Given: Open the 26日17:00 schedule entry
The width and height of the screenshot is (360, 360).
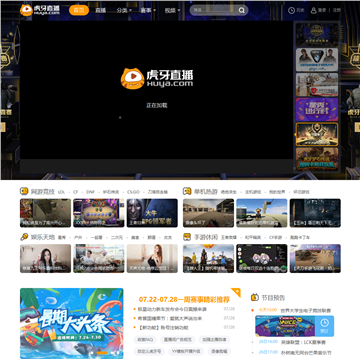Looking at the screenshot, I should tap(295, 352).
